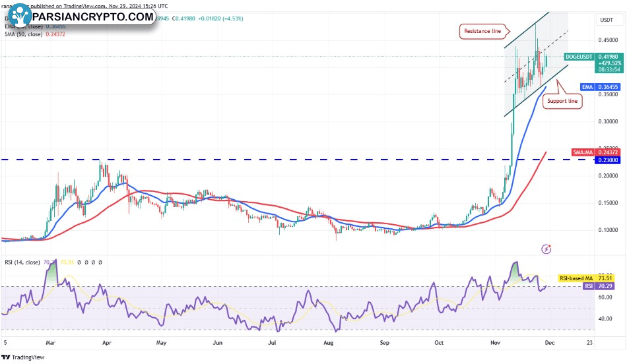The image size is (627, 364).
Task: Click the 08:33:54 countdown timer
Action: 609,69
